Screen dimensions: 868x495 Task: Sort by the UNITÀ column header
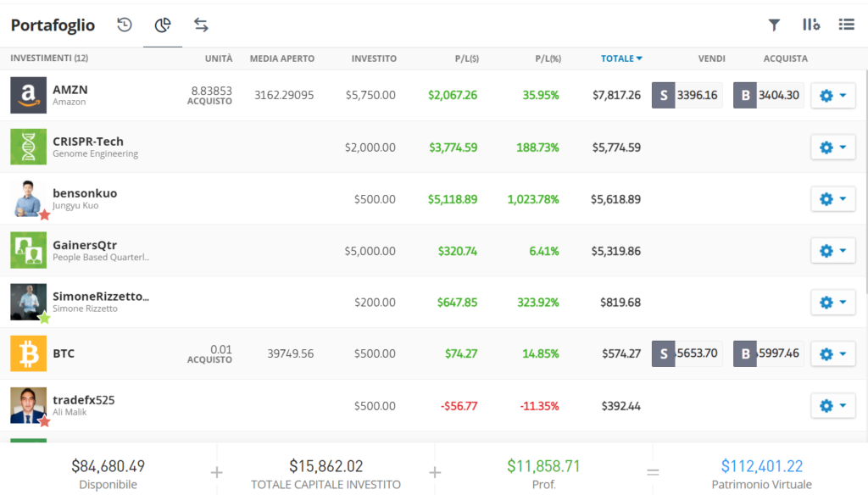pos(219,58)
